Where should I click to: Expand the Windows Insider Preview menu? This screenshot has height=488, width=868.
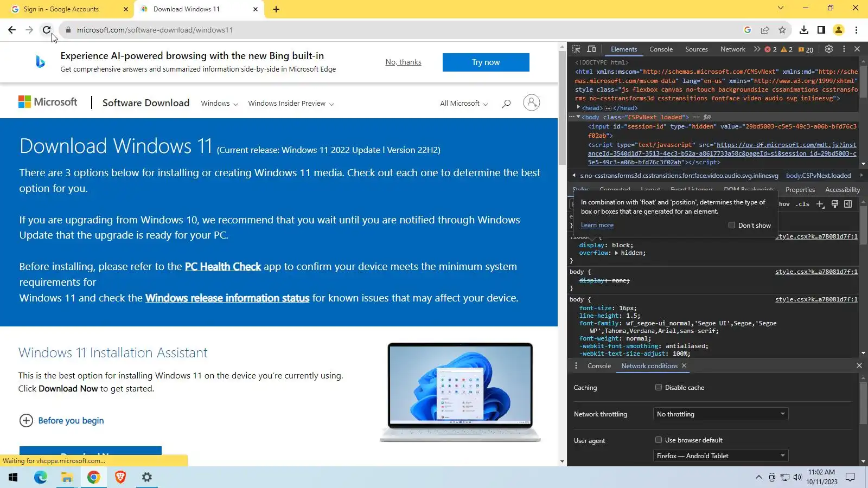point(291,103)
